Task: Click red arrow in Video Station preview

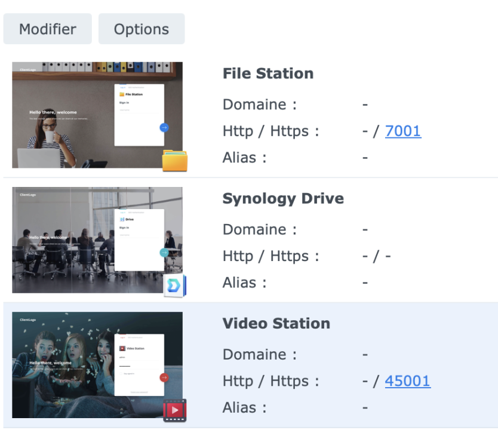Action: pos(164,378)
